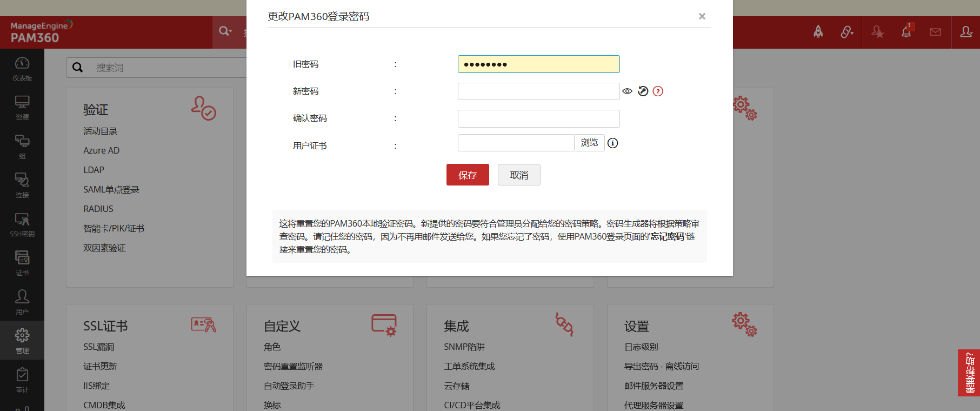Open the 组 groups section in sidebar
The height and width of the screenshot is (411, 980).
tap(22, 147)
